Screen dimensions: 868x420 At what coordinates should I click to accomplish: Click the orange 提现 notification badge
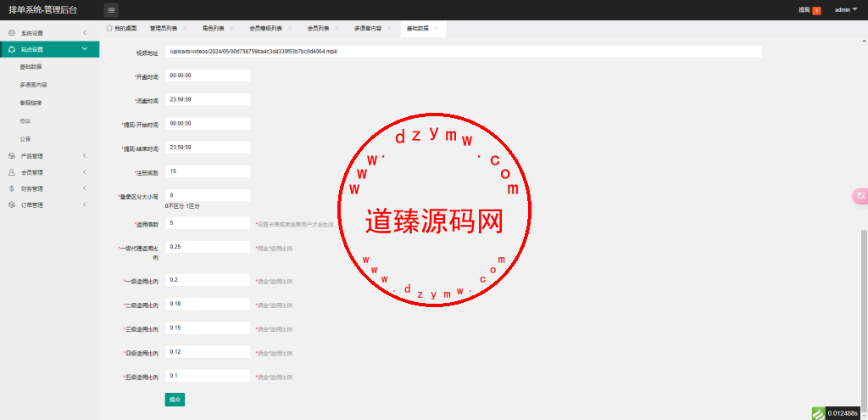click(816, 10)
